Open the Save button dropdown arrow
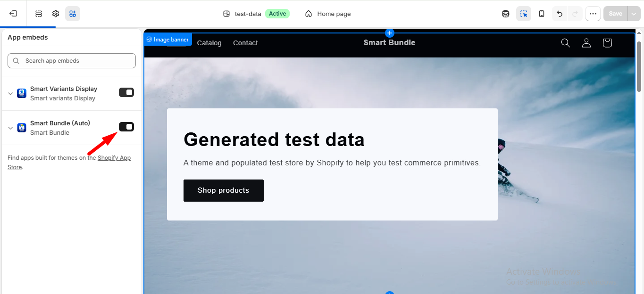Image resolution: width=644 pixels, height=294 pixels. coord(634,14)
